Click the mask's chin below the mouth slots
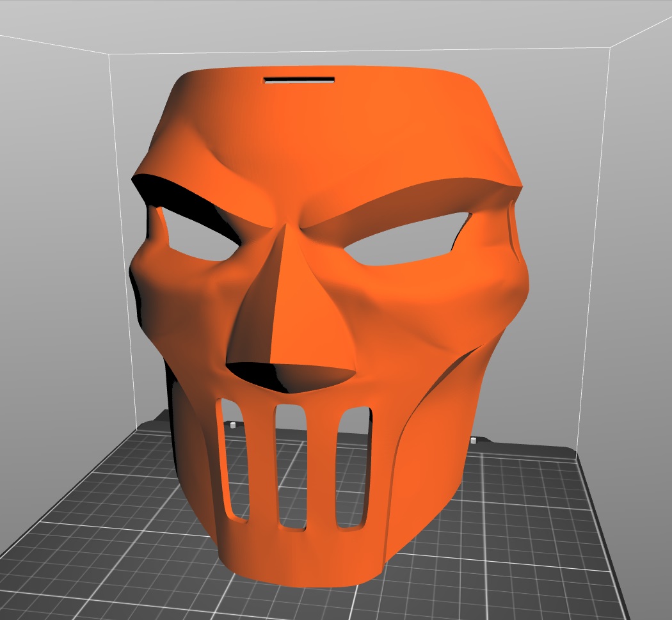Viewport: 672px width, 620px height. (301, 560)
